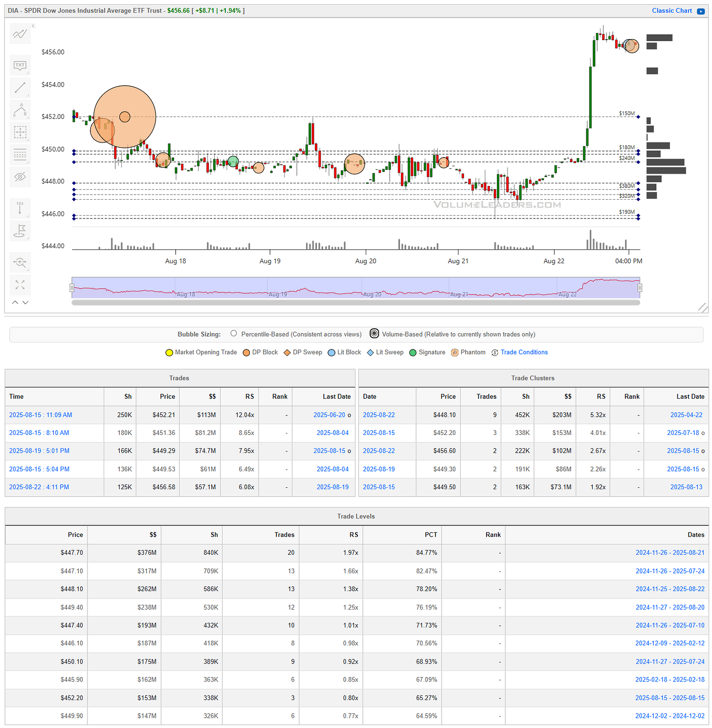The height and width of the screenshot is (728, 712).
Task: Grab the right handle of the range navigator
Action: 640,288
